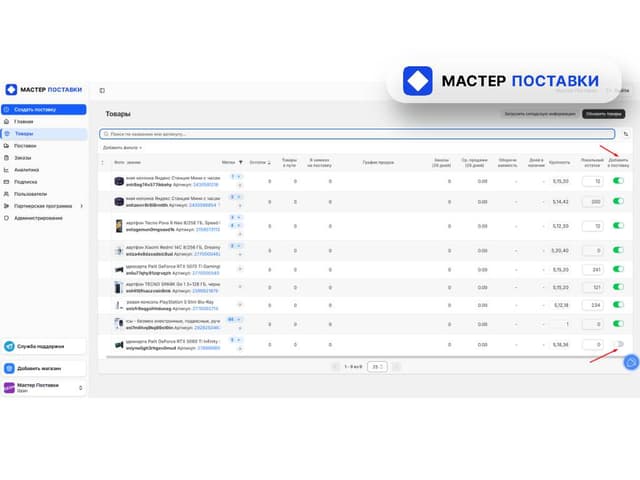
Task: Open the floating blue chat button
Action: point(631,362)
